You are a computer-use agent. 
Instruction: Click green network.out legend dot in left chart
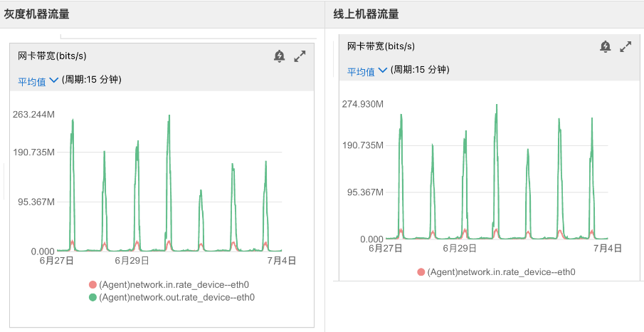coord(93,297)
